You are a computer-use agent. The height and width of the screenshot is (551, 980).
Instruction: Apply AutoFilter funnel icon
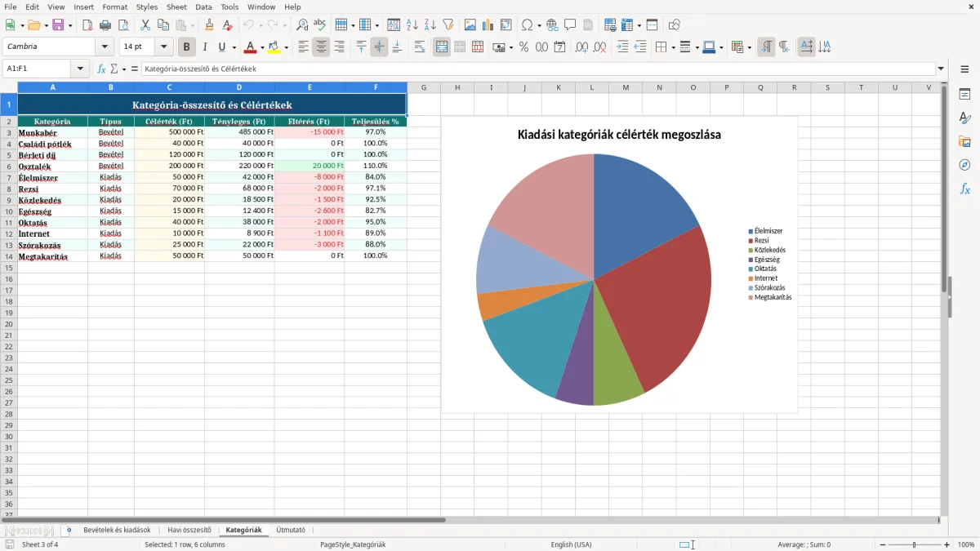pyautogui.click(x=448, y=25)
